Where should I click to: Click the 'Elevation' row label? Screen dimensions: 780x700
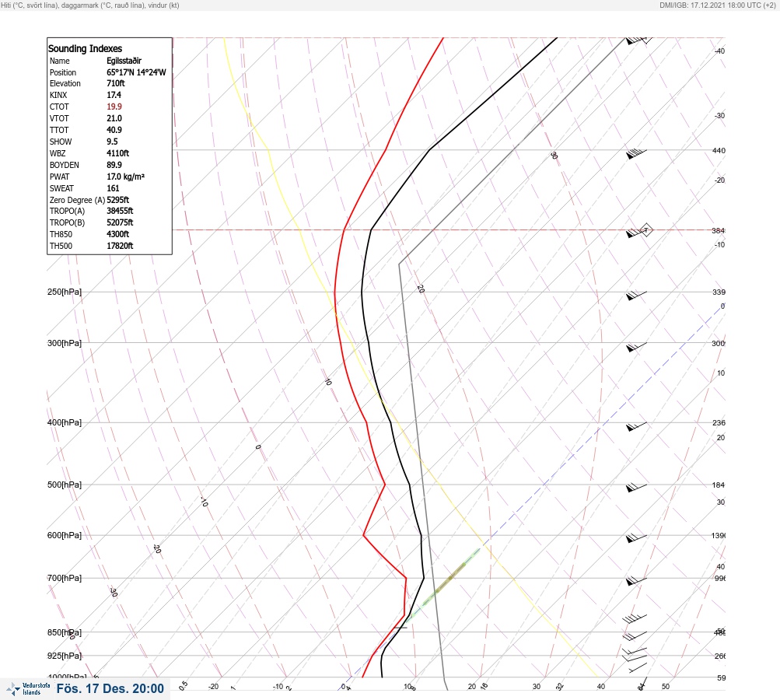click(65, 83)
